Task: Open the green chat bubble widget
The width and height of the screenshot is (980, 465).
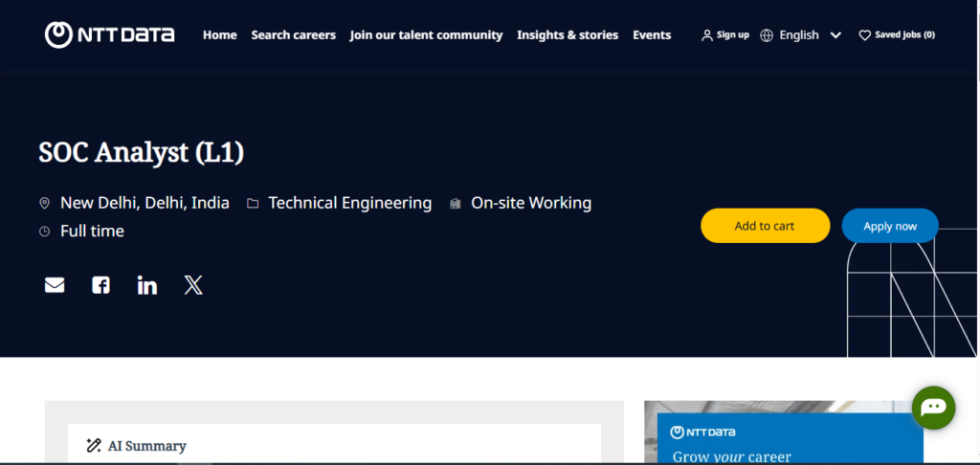Action: click(x=933, y=408)
